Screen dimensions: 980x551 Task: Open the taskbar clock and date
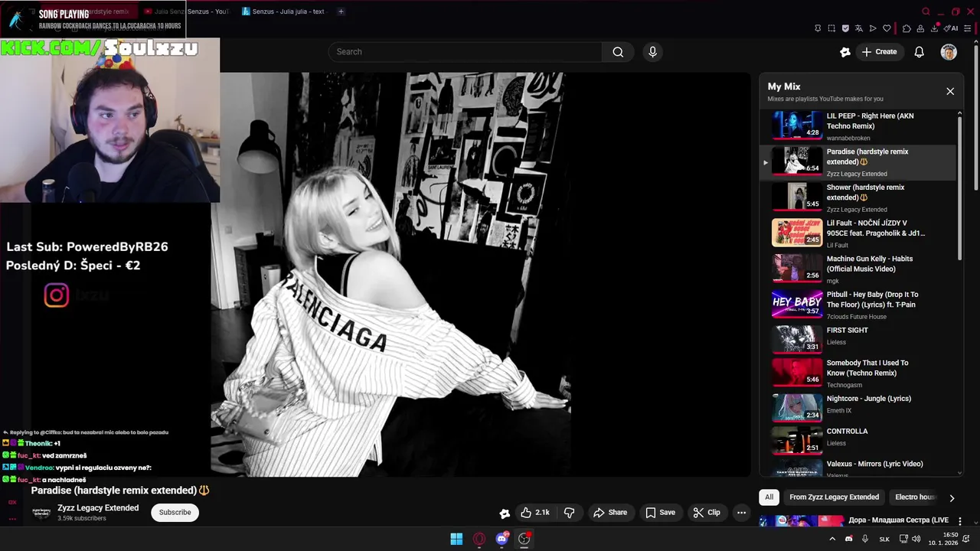pos(945,539)
